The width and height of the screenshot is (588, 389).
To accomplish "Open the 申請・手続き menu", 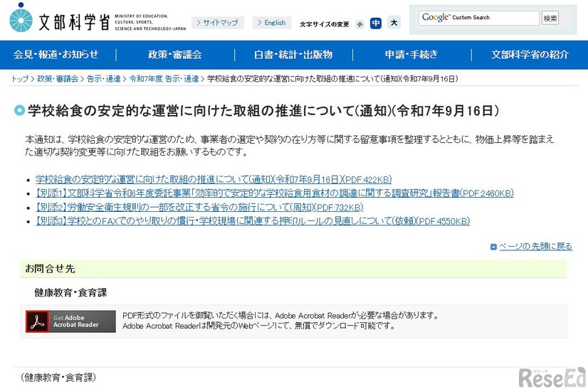I will tap(411, 55).
